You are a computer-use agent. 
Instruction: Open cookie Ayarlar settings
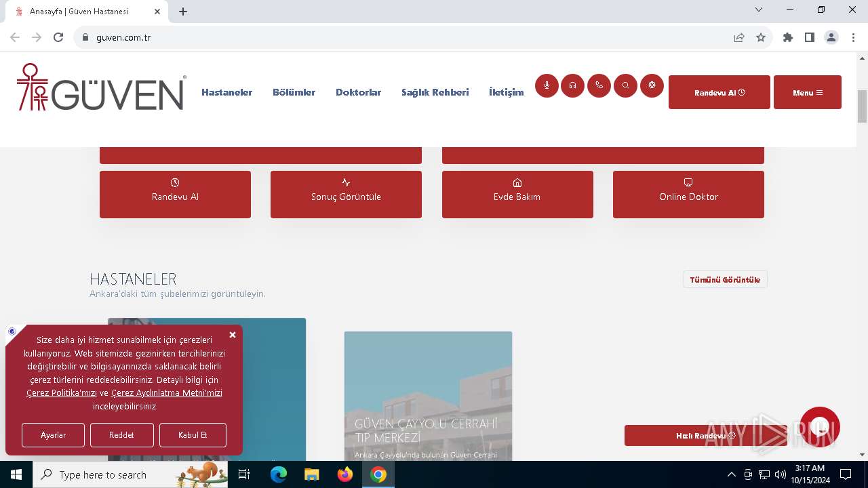53,435
